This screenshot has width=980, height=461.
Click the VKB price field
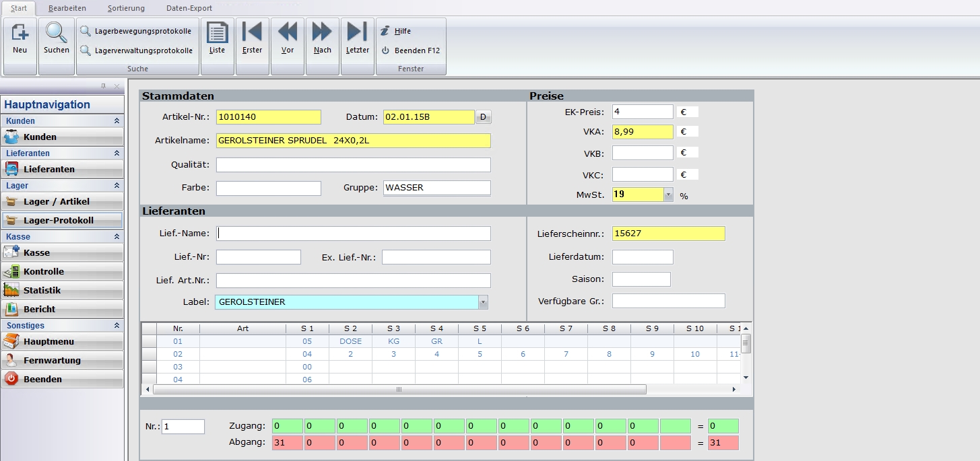pos(643,153)
